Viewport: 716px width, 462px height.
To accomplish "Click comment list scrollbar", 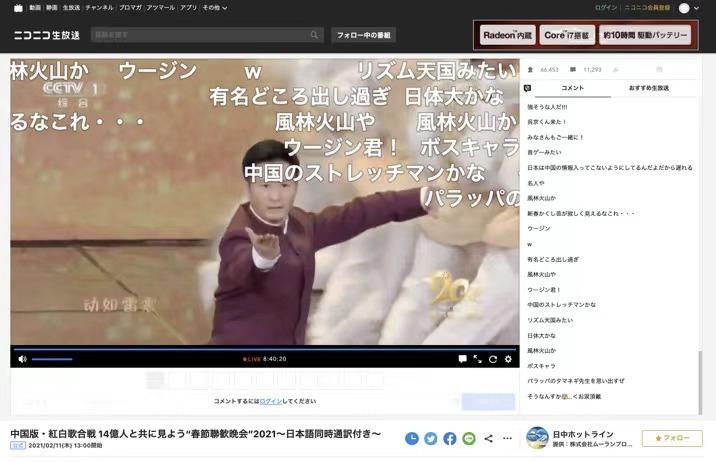I will (700, 383).
